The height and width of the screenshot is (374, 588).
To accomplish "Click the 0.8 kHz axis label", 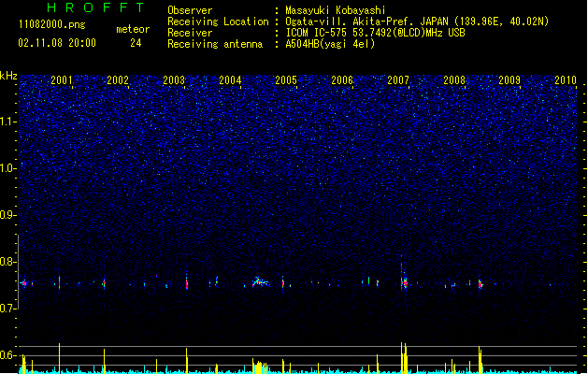I will (x=8, y=262).
